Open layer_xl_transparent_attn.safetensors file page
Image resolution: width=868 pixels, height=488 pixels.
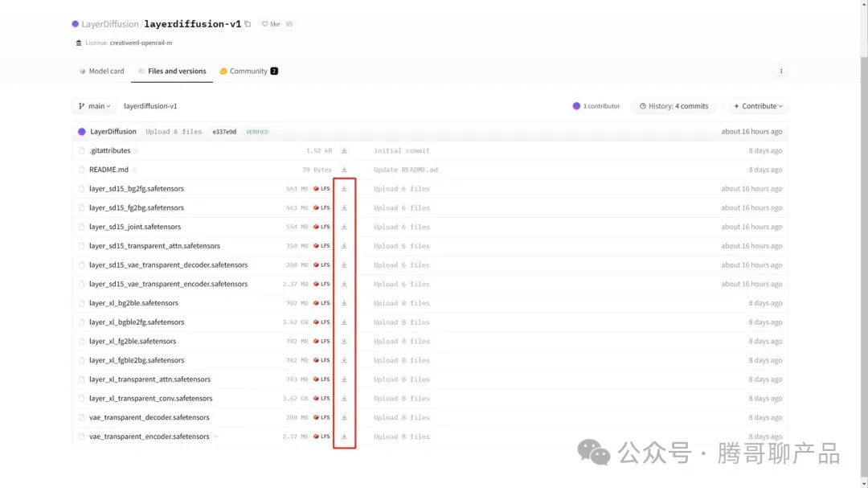click(149, 379)
